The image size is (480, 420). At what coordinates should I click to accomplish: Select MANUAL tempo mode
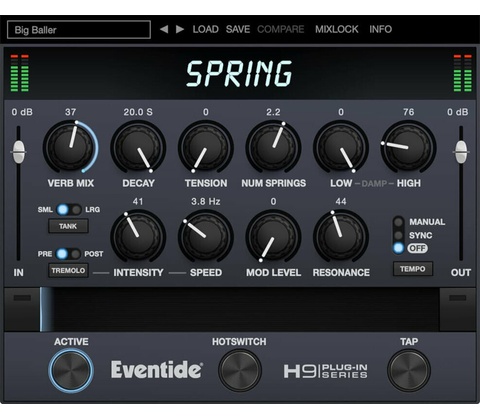(x=398, y=222)
